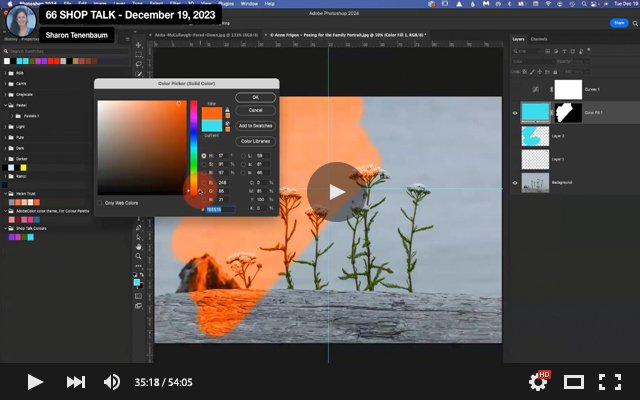640x400 pixels.
Task: Click the R value field in Color Picker
Action: (224, 183)
